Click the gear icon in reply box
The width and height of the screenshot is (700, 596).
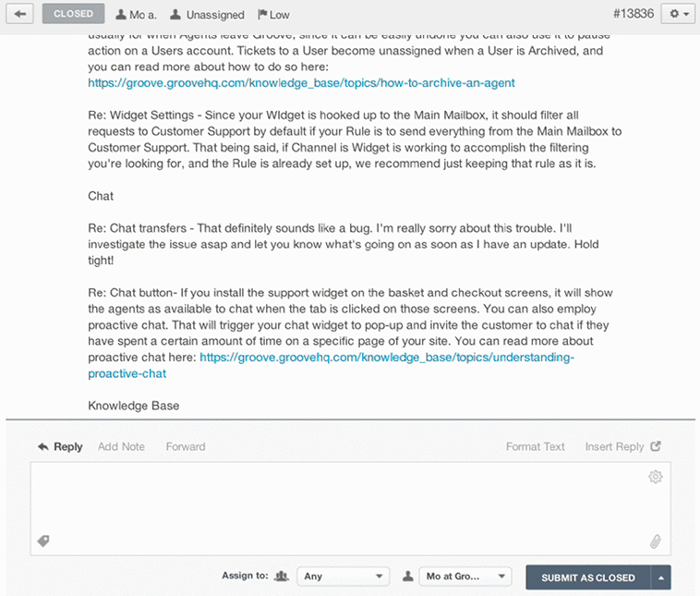coord(656,477)
